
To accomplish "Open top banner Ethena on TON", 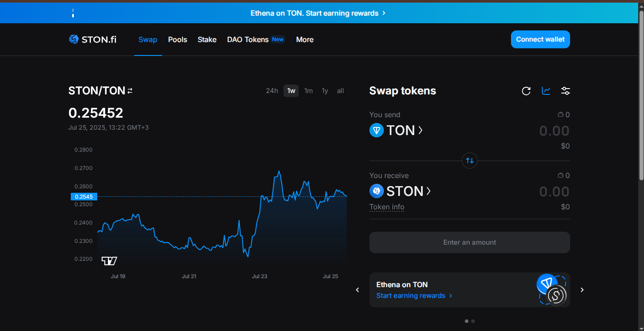I will pos(318,13).
